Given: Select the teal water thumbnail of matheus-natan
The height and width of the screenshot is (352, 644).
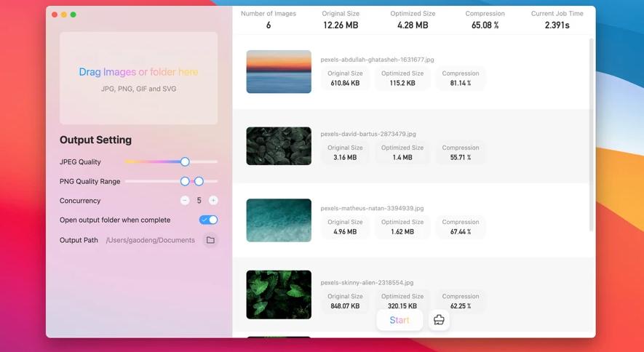Looking at the screenshot, I should [279, 220].
